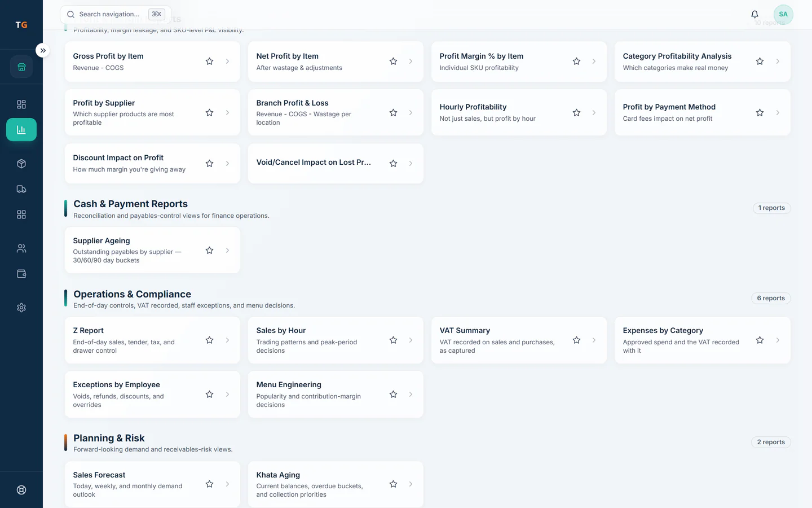Viewport: 812px width, 508px height.
Task: Favorite the VAT Summary report
Action: click(x=576, y=340)
